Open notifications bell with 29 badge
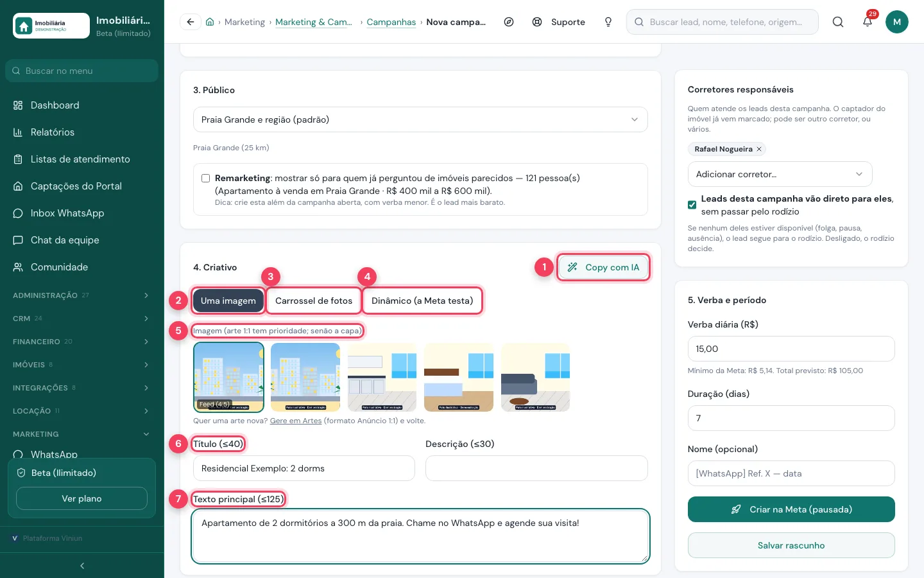 pyautogui.click(x=868, y=22)
